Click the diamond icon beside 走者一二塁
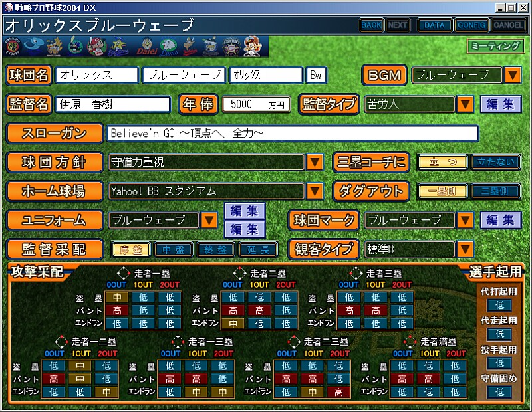Image resolution: width=532 pixels, height=412 pixels. pyautogui.click(x=61, y=342)
